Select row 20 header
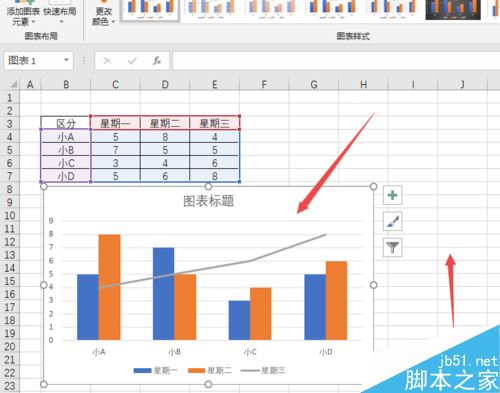The image size is (500, 393). pyautogui.click(x=10, y=347)
